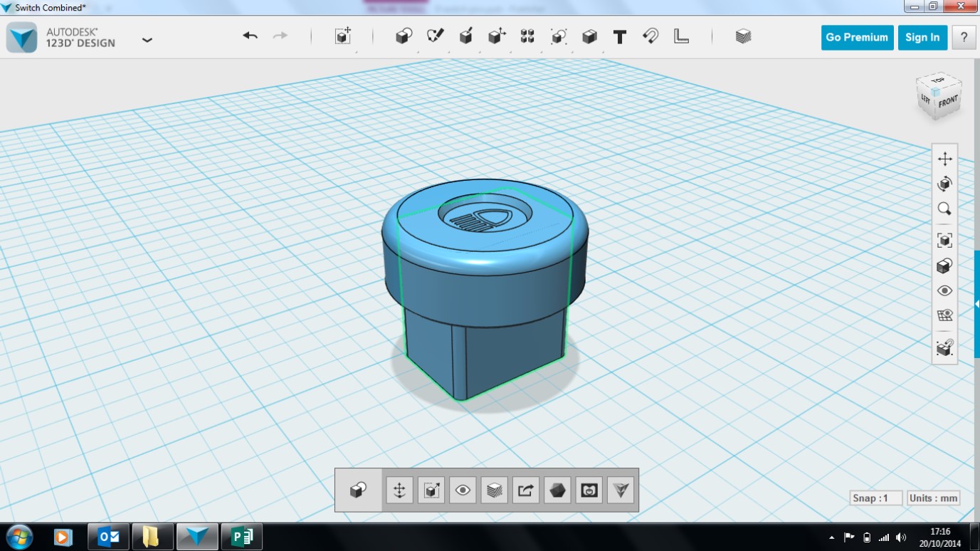980x551 pixels.
Task: Select the Sketch tool
Action: [x=435, y=36]
